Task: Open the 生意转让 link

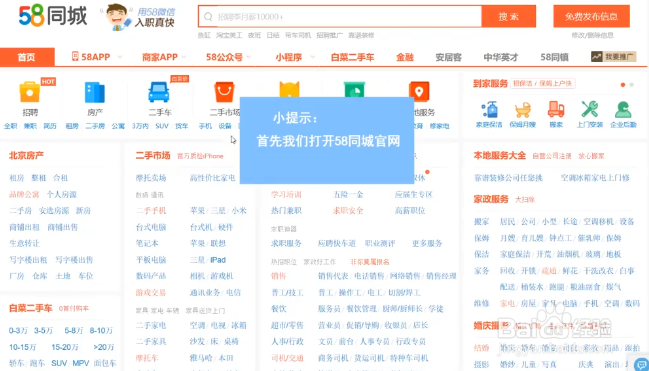Action: [24, 243]
